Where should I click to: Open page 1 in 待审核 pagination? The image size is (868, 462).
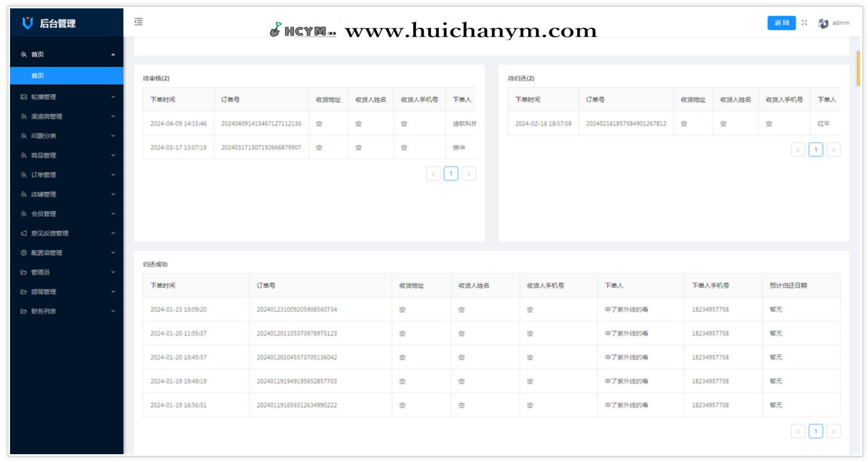(x=450, y=174)
